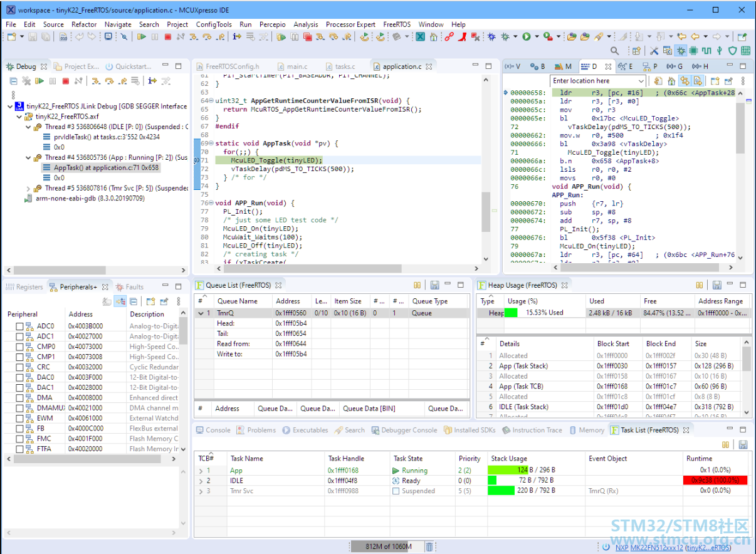Click Step Over in Debug view toolbar
The height and width of the screenshot is (554, 756).
coord(109,81)
